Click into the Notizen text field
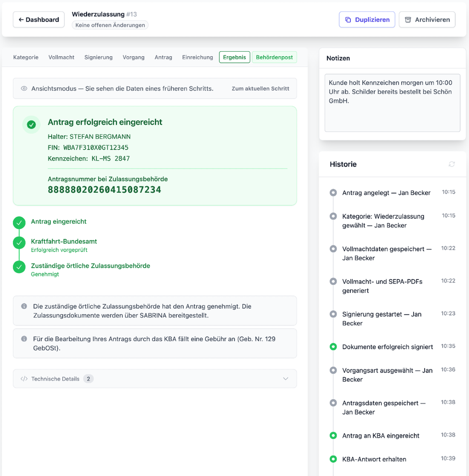This screenshot has width=469, height=476. click(393, 103)
